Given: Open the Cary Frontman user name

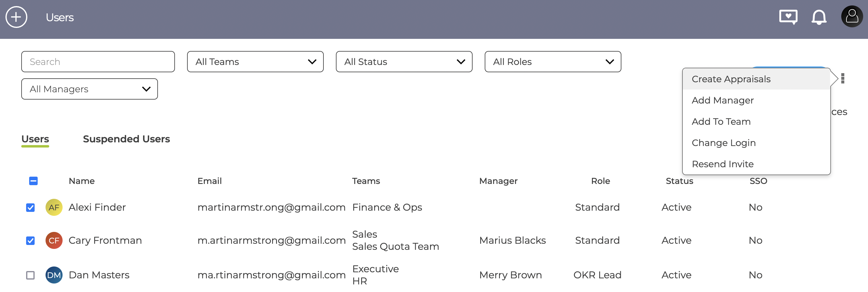Looking at the screenshot, I should (105, 240).
